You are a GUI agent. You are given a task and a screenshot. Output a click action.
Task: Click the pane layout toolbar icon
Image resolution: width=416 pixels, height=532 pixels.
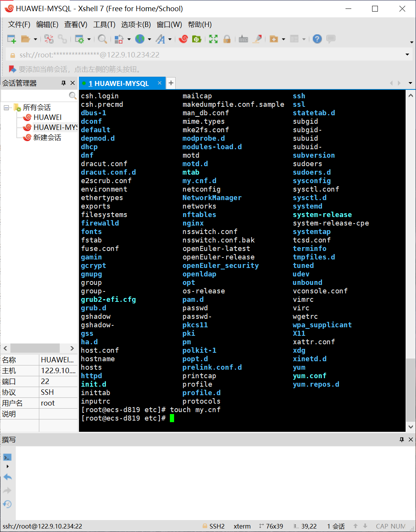click(294, 39)
